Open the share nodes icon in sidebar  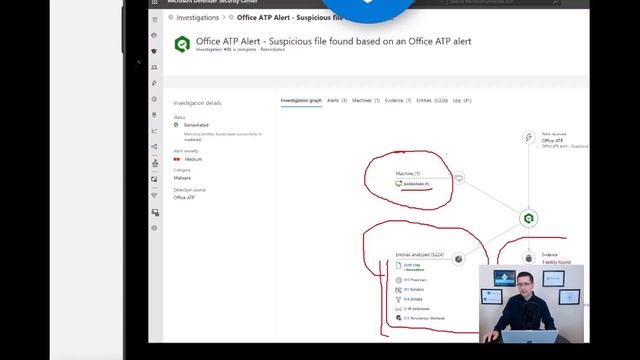pyautogui.click(x=154, y=147)
